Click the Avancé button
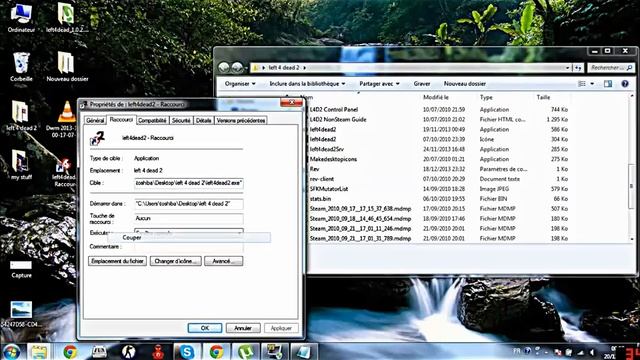This screenshot has height=360, width=640. point(224,261)
